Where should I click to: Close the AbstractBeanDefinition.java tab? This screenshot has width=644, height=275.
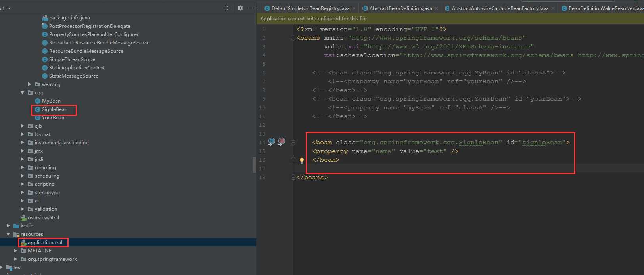(437, 8)
